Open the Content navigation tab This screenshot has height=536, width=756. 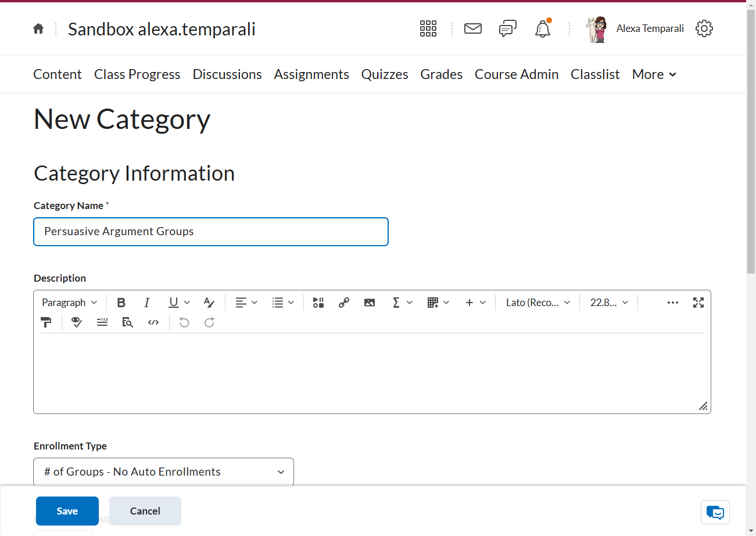(58, 74)
